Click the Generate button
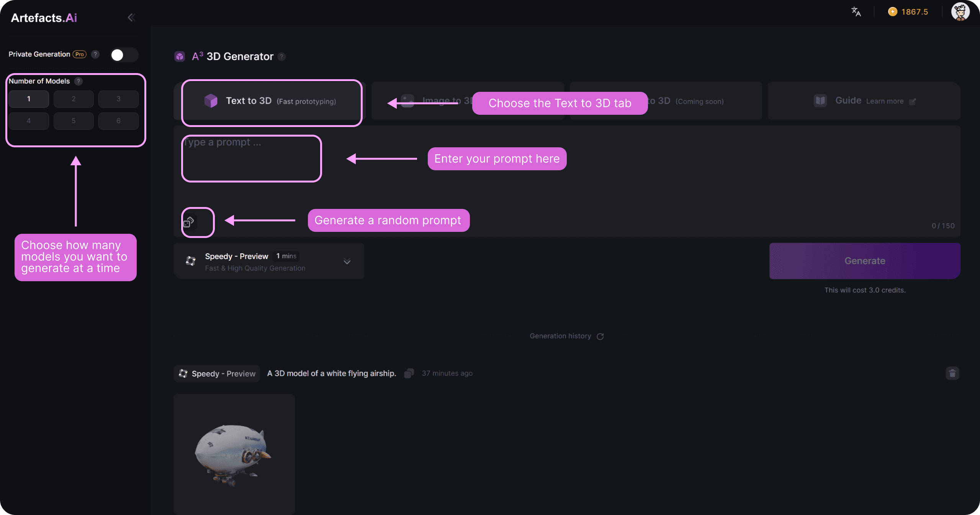 pyautogui.click(x=865, y=261)
